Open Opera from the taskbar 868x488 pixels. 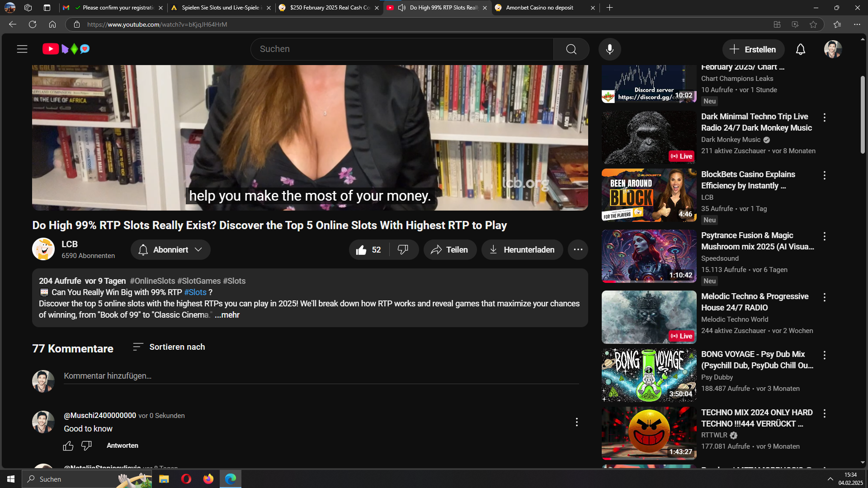coord(186,479)
